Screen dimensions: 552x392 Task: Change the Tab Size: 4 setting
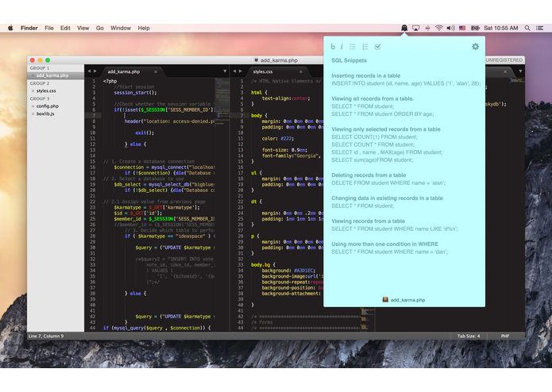[x=469, y=336]
